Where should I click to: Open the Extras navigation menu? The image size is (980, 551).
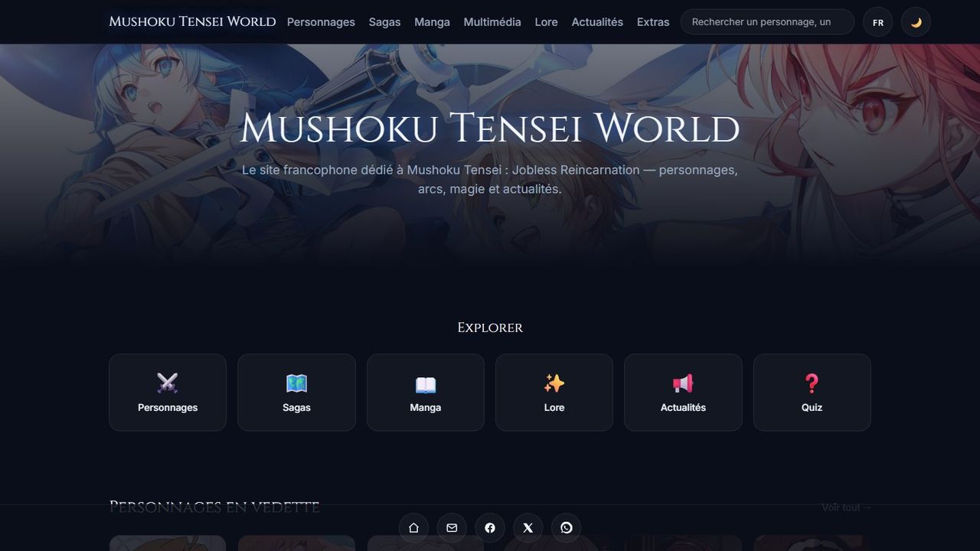(653, 22)
